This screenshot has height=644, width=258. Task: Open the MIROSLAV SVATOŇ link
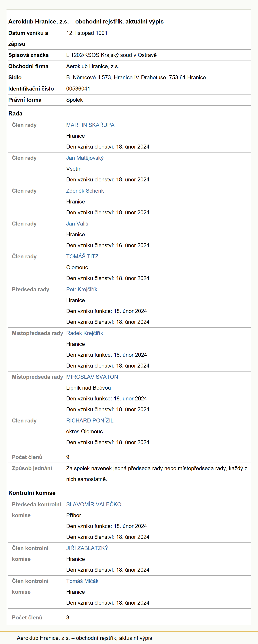92,377
